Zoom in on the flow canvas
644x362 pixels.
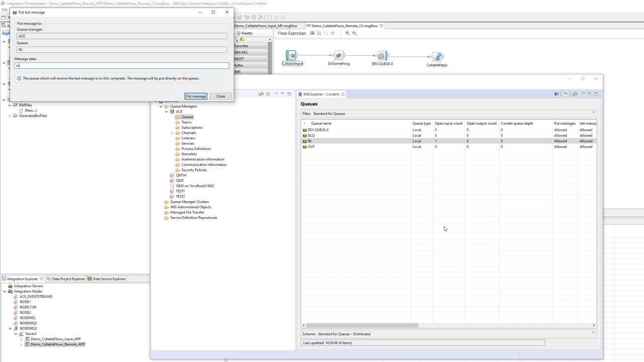pyautogui.click(x=347, y=33)
